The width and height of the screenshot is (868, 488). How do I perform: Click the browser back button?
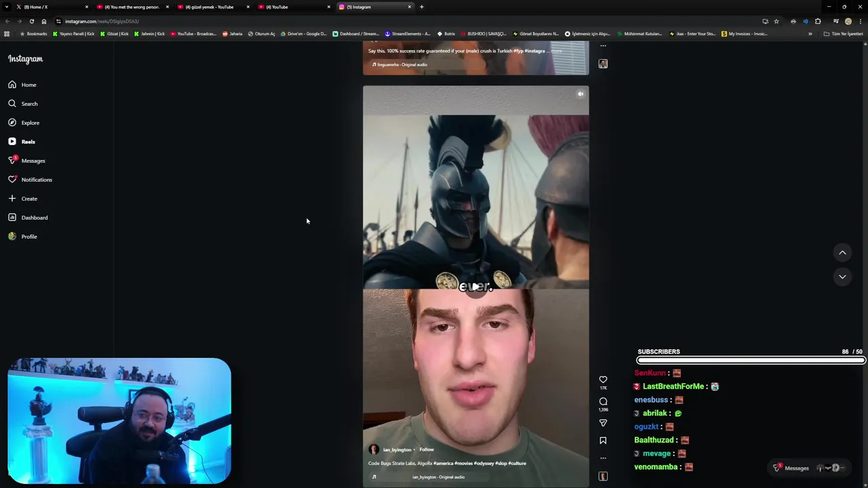tap(7, 21)
